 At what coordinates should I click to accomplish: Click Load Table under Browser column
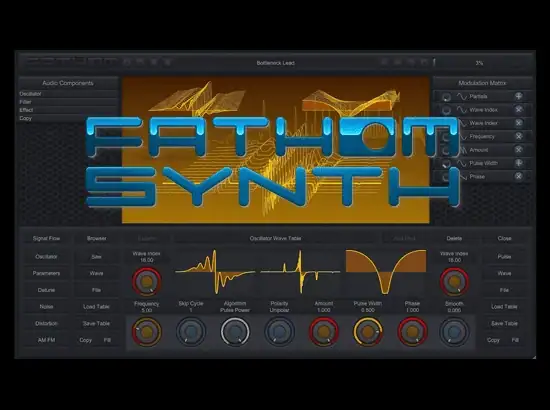point(96,307)
